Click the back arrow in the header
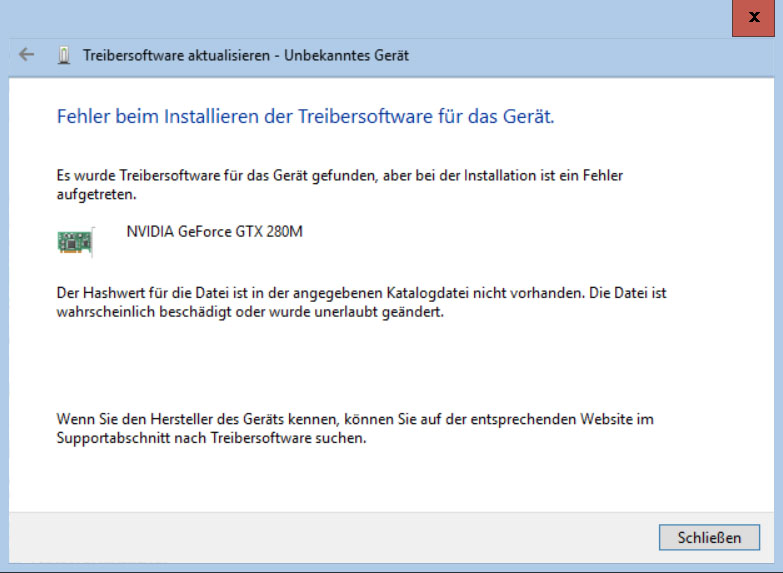Image resolution: width=783 pixels, height=573 pixels. coord(27,55)
